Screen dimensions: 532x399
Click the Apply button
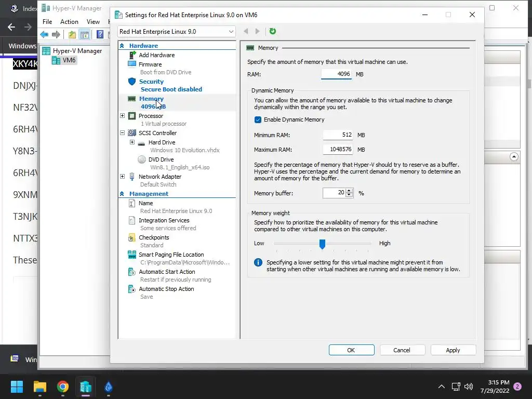[x=453, y=350]
